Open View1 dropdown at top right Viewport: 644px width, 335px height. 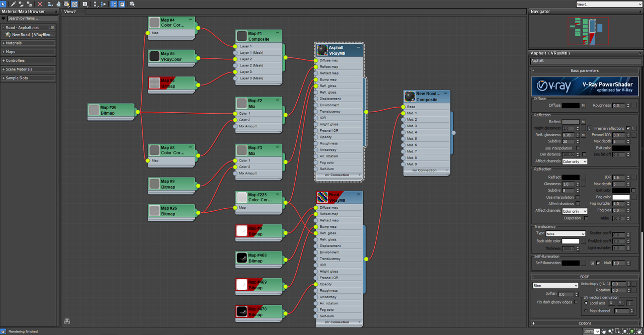tap(609, 4)
